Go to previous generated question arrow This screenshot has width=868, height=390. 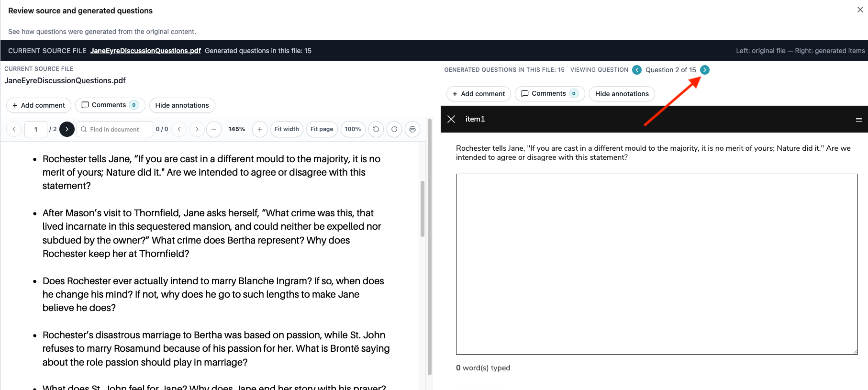pyautogui.click(x=637, y=70)
